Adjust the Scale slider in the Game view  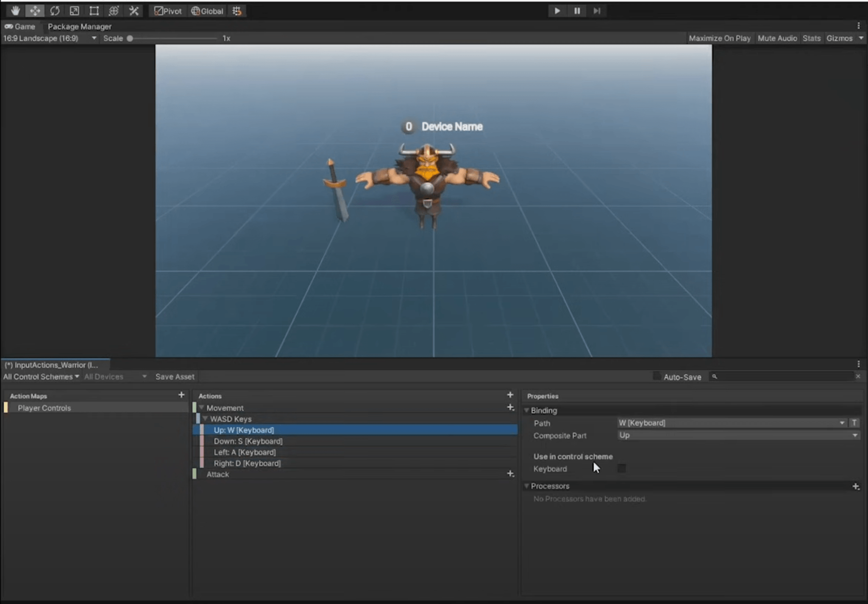pos(130,38)
